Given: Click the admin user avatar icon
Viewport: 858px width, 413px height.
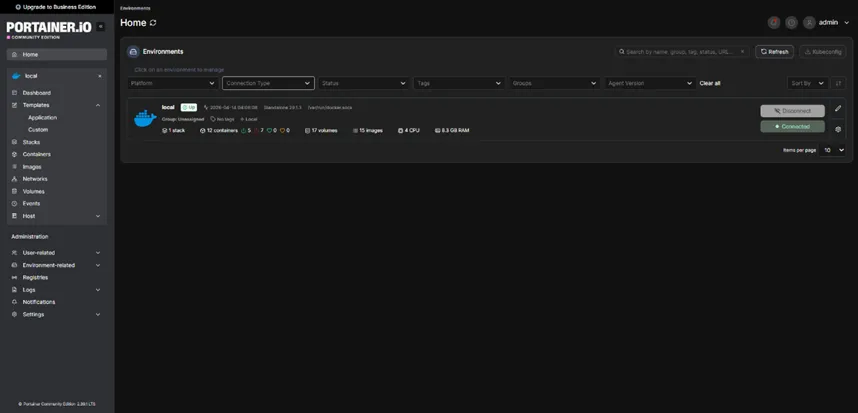Looking at the screenshot, I should click(809, 22).
